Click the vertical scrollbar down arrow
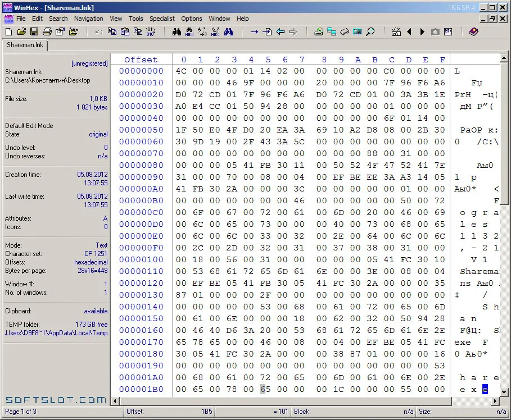The height and width of the screenshot is (420, 511). pos(504,392)
